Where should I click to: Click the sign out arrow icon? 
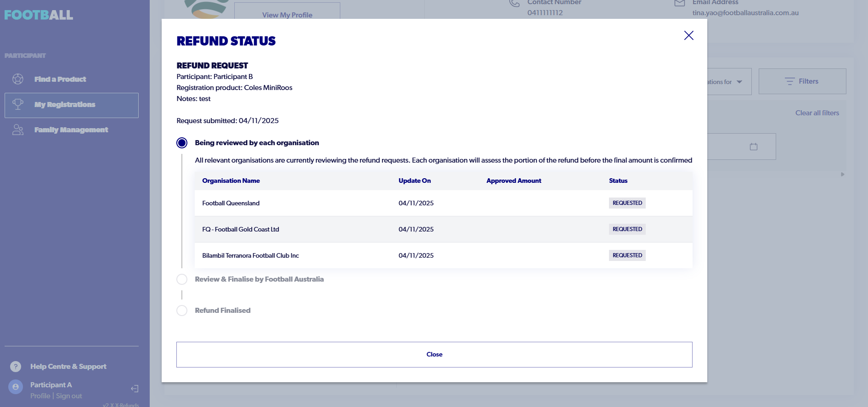[x=135, y=389]
